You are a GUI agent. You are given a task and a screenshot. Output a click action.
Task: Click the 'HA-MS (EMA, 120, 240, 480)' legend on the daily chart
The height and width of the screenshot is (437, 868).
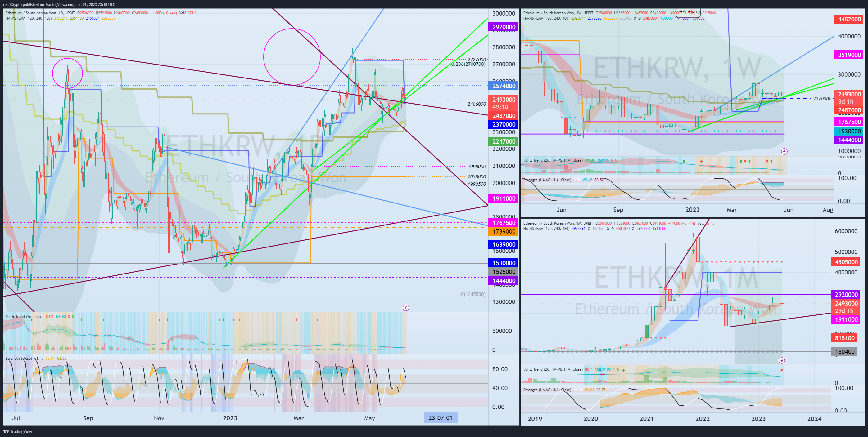(28, 18)
